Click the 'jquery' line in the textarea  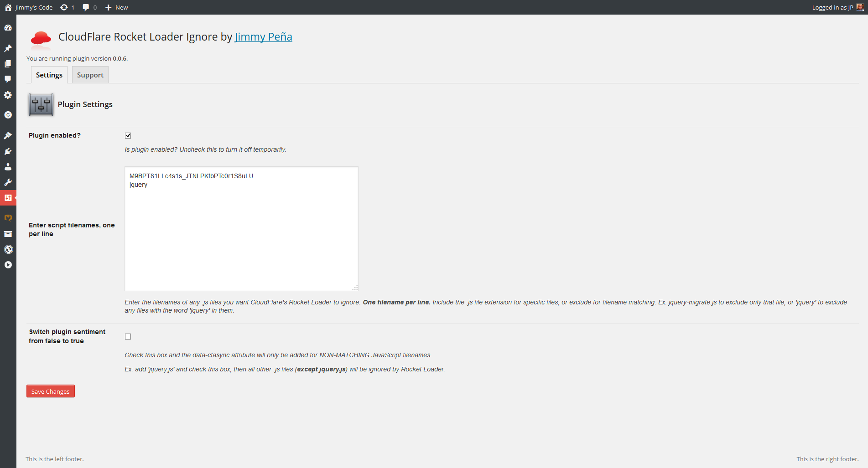[138, 185]
